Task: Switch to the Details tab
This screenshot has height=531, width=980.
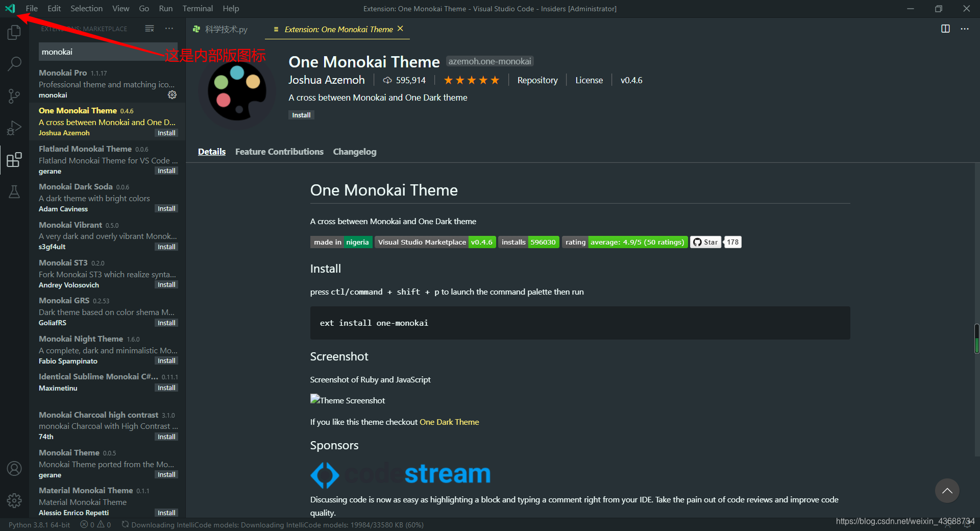Action: pyautogui.click(x=212, y=152)
